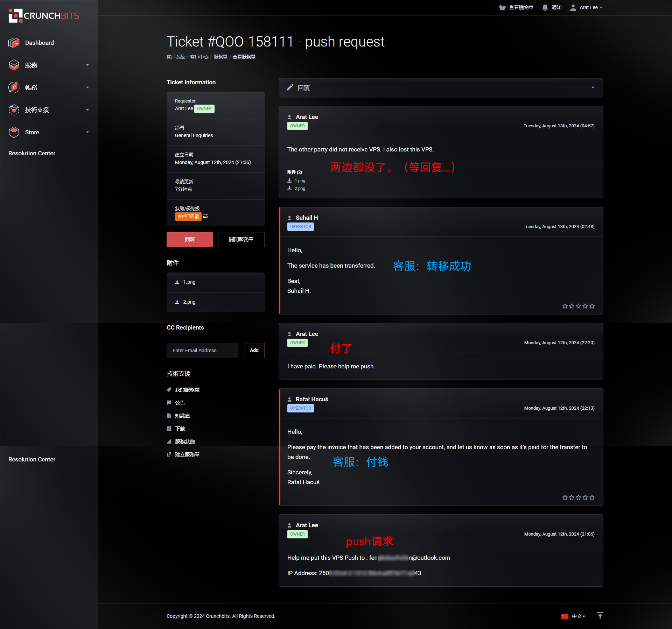Click the Dashboard sidebar icon

point(14,43)
